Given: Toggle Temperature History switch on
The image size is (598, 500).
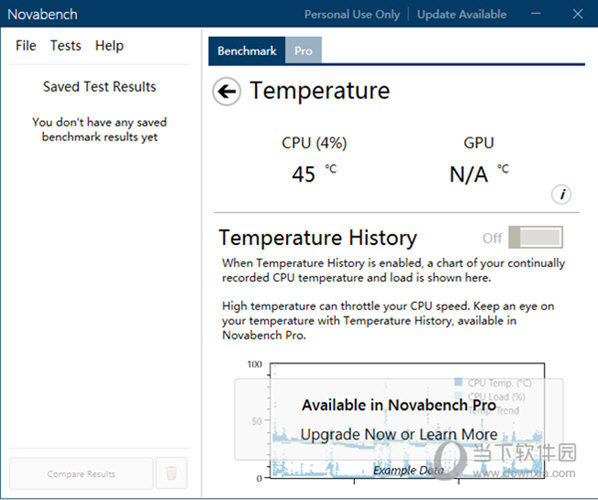Looking at the screenshot, I should pyautogui.click(x=535, y=237).
